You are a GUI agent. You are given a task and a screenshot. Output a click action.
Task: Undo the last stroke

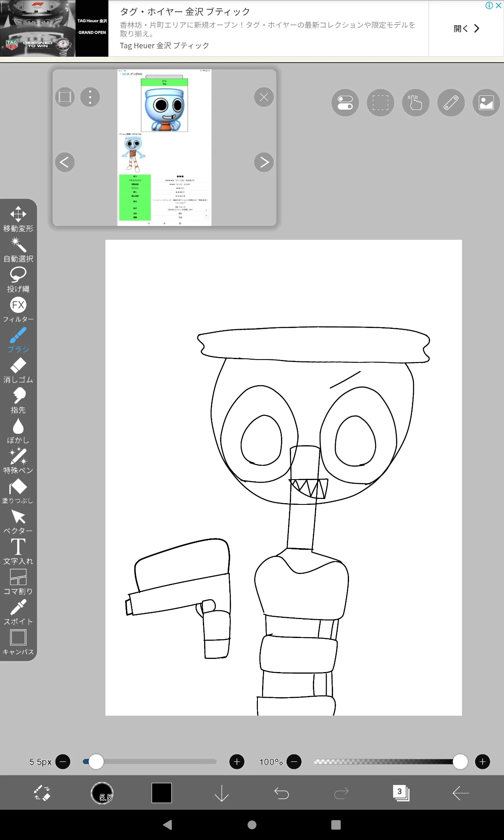[x=281, y=793]
